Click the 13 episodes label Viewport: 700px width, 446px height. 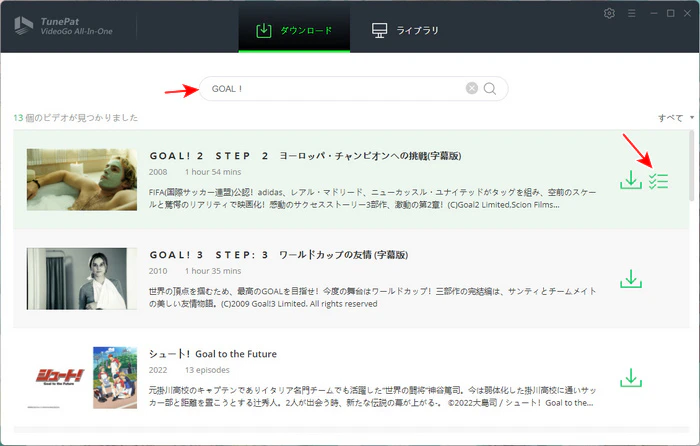pyautogui.click(x=207, y=370)
